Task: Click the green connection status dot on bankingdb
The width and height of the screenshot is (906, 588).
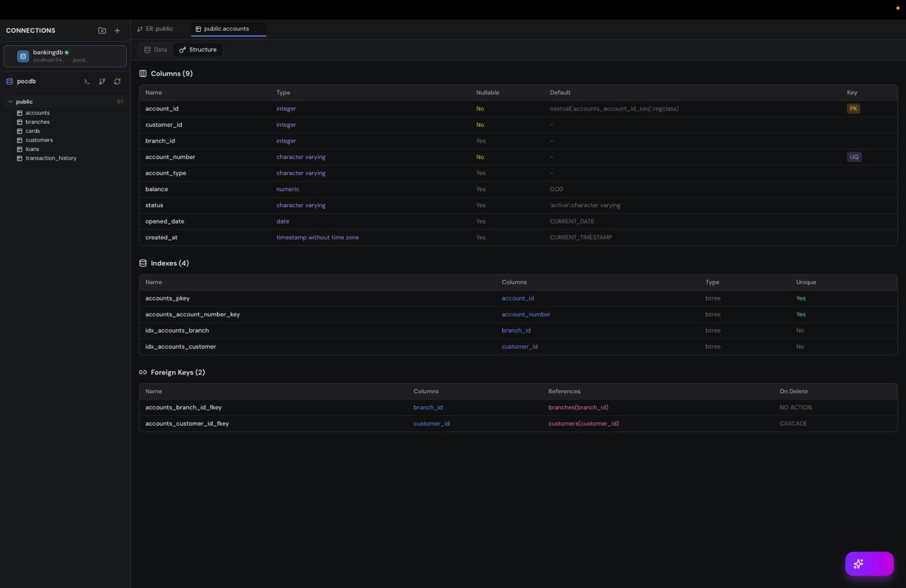Action: tap(67, 52)
